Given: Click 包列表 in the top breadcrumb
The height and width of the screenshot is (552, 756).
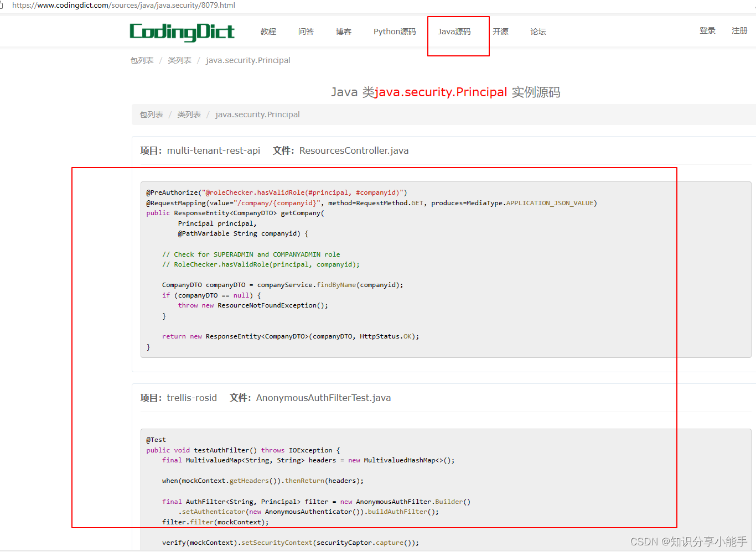Looking at the screenshot, I should [x=142, y=60].
